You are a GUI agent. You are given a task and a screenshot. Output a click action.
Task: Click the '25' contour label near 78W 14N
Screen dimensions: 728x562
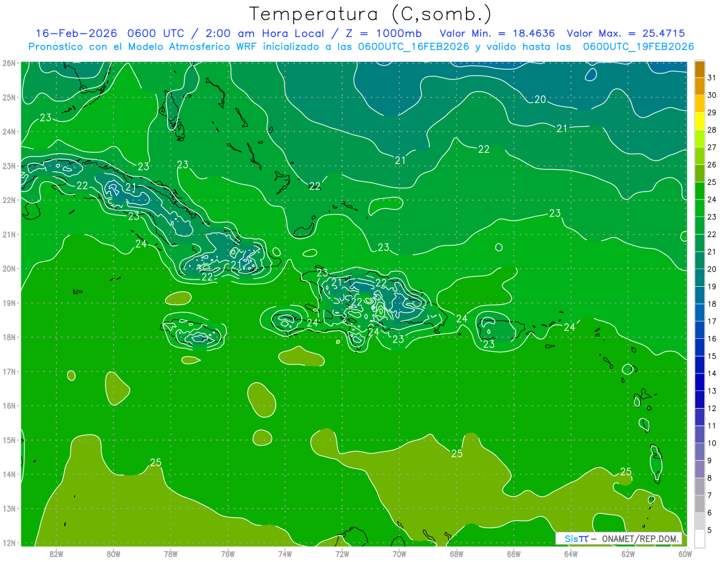click(155, 463)
